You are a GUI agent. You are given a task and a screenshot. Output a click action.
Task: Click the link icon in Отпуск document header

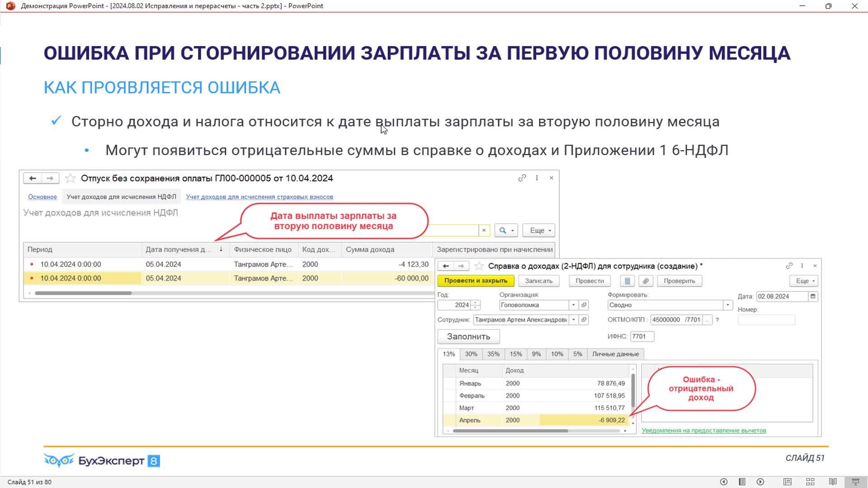click(x=522, y=178)
